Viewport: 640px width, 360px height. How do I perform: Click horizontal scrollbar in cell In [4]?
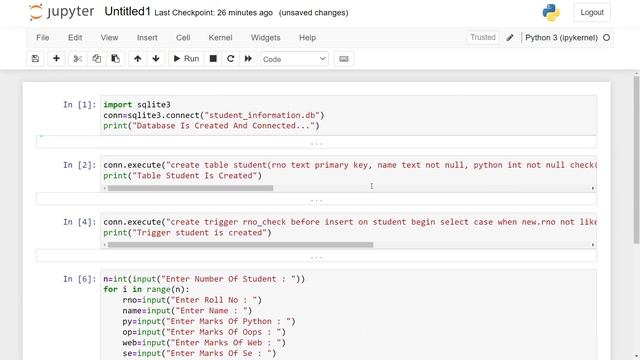[x=240, y=245]
